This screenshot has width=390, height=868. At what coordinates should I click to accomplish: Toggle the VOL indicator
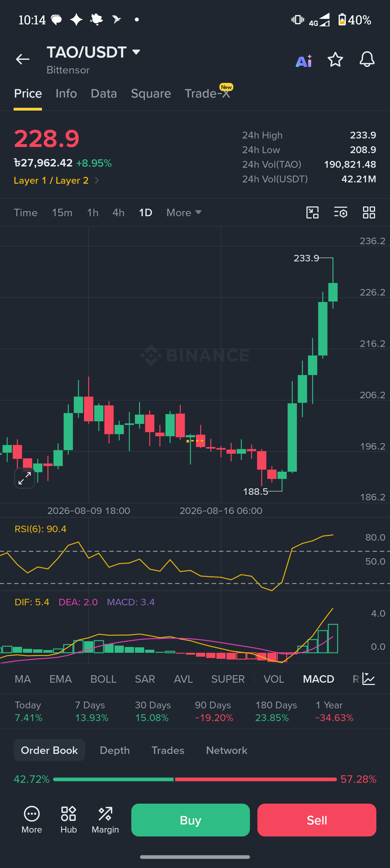coord(274,679)
